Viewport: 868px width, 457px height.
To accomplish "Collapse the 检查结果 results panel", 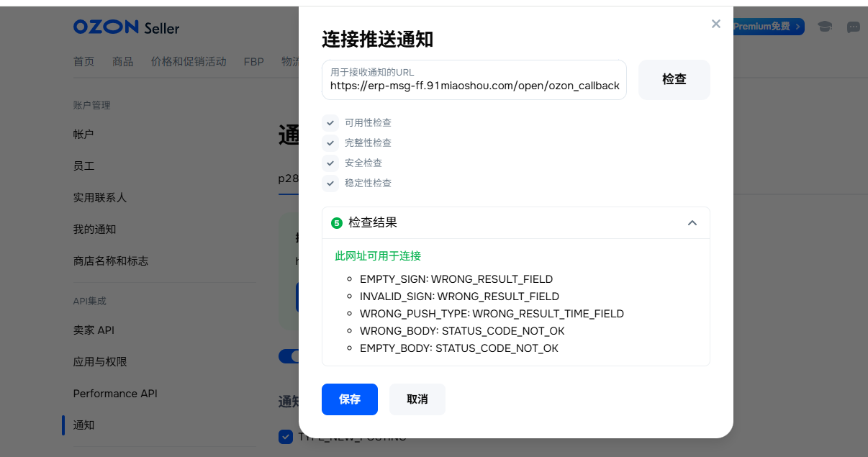I will (x=692, y=223).
